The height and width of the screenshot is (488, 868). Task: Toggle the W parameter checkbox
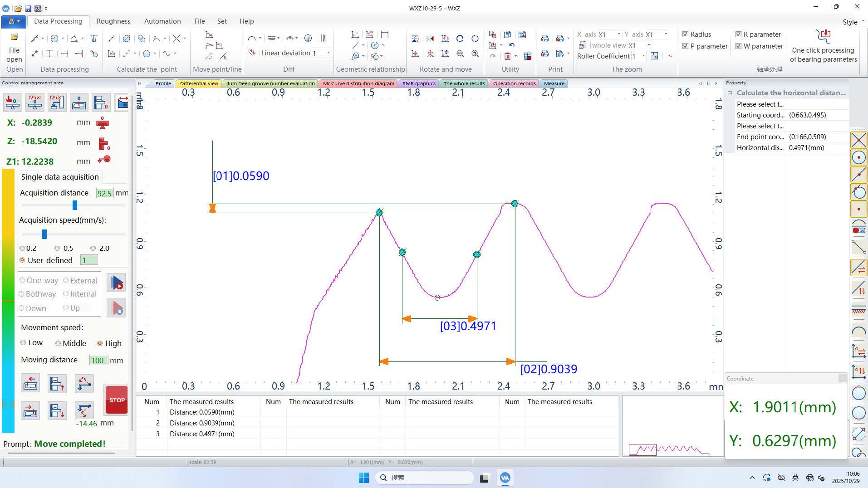coord(739,46)
